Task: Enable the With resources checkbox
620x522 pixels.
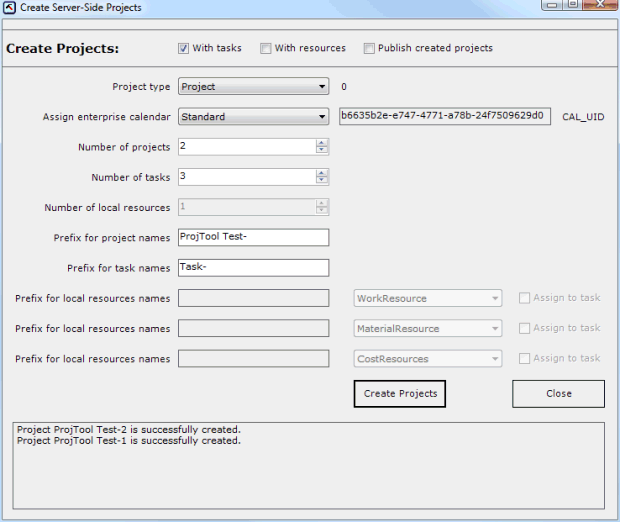Action: point(265,48)
